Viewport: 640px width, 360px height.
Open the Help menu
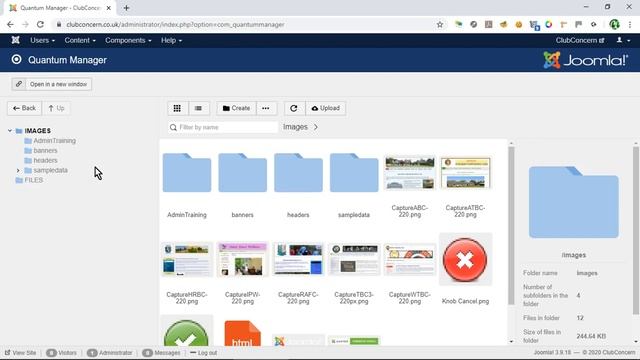coord(171,40)
